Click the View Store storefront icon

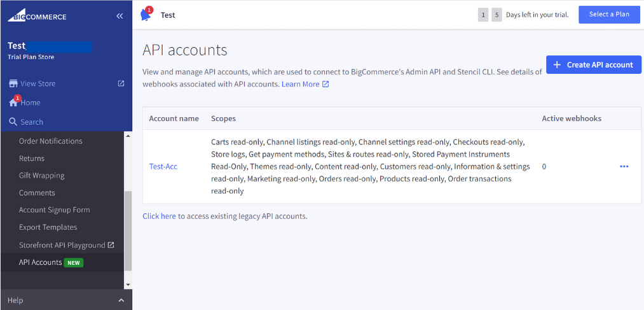point(13,83)
